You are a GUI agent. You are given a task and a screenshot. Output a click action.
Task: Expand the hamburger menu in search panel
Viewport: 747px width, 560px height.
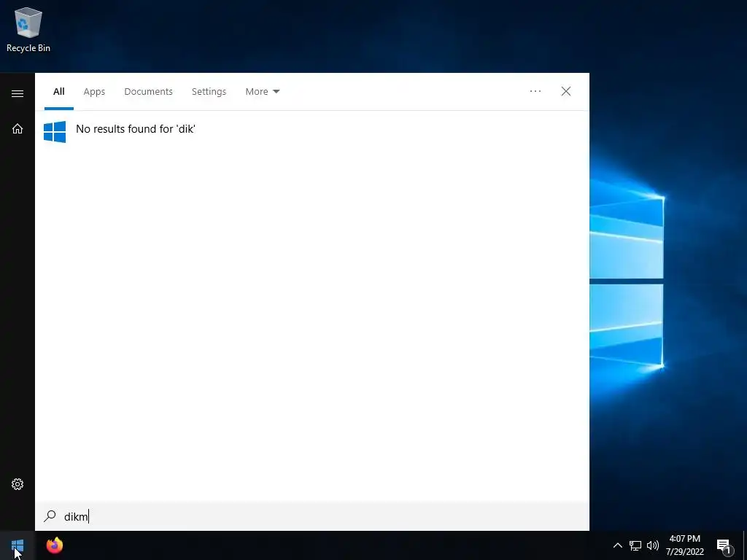[18, 93]
